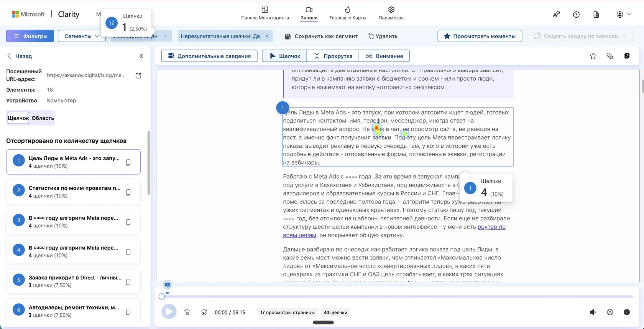Screen dimensions: 644x329
Task: Click the number 1 badge on page
Action: [283, 107]
